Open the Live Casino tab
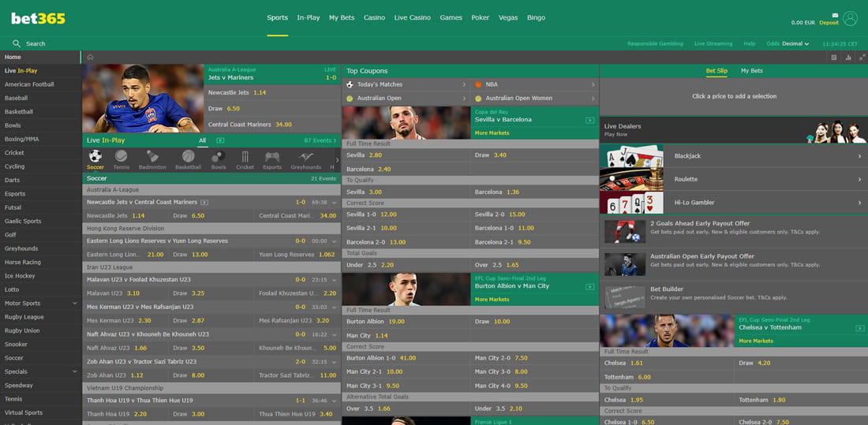 tap(413, 17)
